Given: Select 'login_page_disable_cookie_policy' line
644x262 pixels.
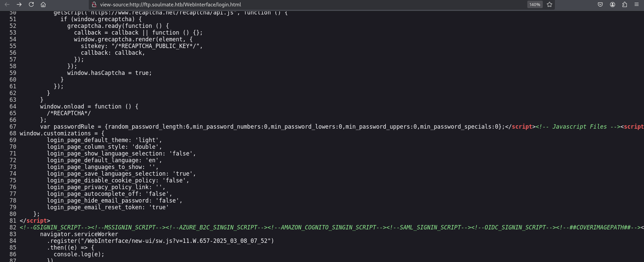Looking at the screenshot, I should tap(118, 180).
